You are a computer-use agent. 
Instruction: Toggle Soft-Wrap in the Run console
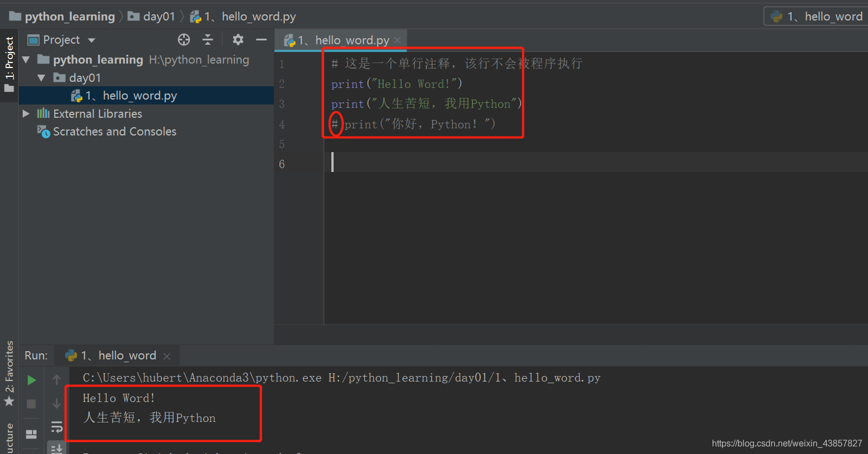(x=56, y=427)
